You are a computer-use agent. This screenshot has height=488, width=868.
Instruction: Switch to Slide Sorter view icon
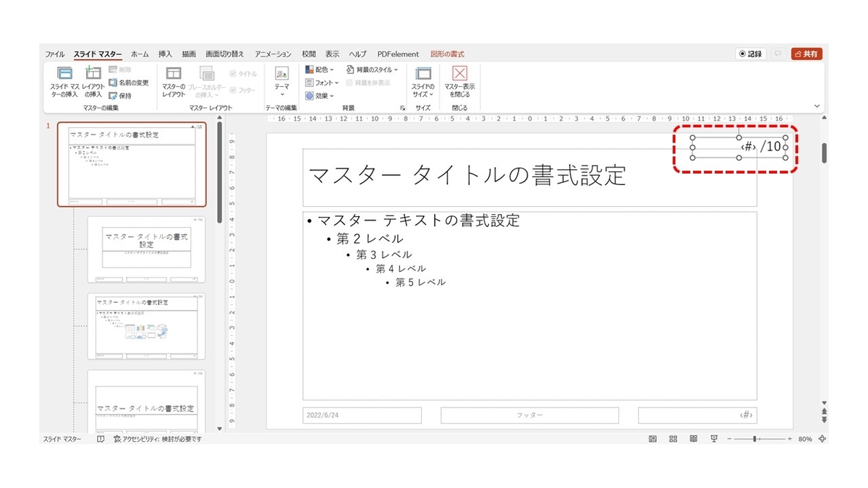click(673, 439)
